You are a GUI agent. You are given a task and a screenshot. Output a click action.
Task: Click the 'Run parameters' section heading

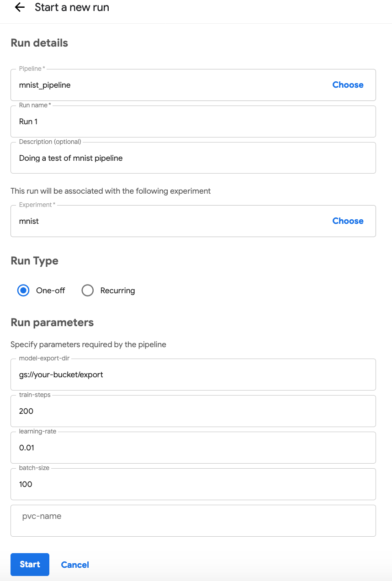tap(52, 322)
